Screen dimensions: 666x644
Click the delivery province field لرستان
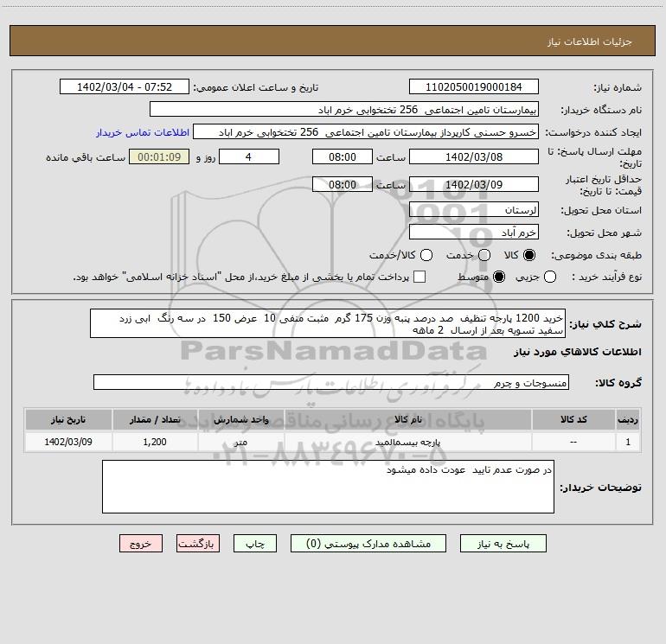pyautogui.click(x=474, y=209)
